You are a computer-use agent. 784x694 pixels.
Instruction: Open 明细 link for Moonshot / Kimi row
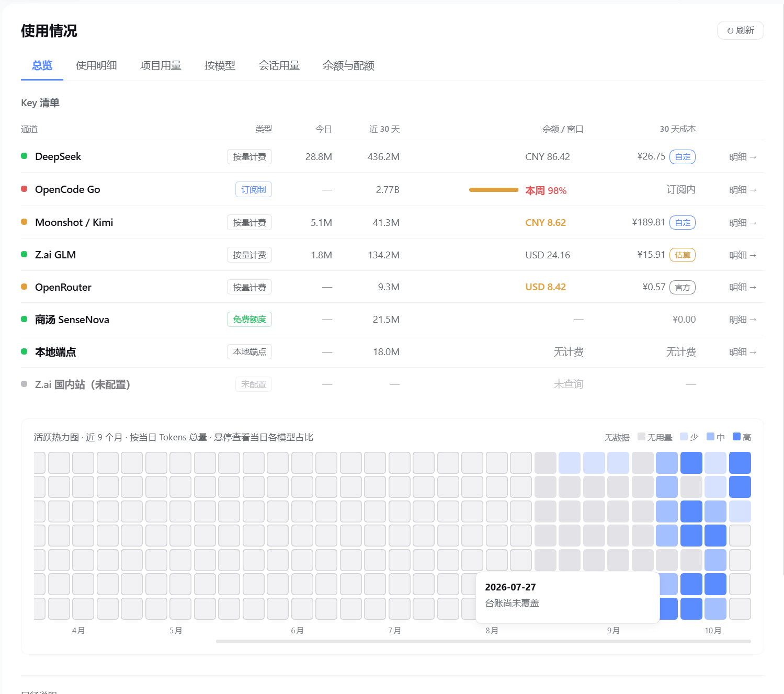tap(743, 223)
